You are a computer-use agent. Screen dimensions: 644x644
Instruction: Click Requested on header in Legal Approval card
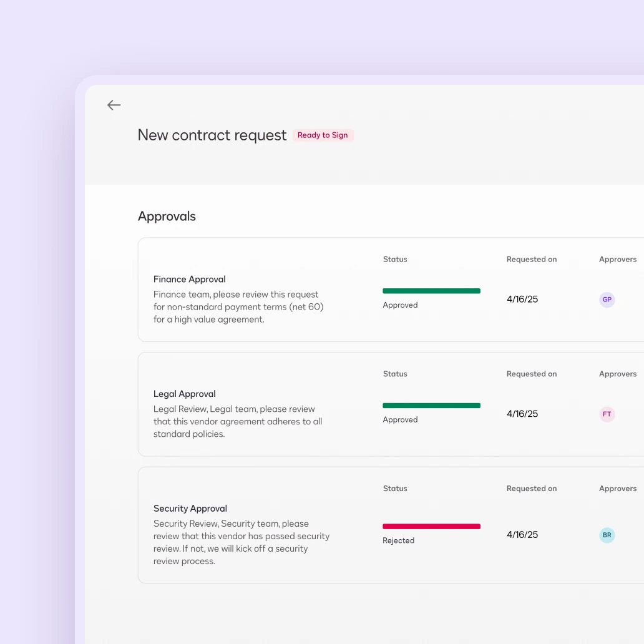pyautogui.click(x=532, y=374)
